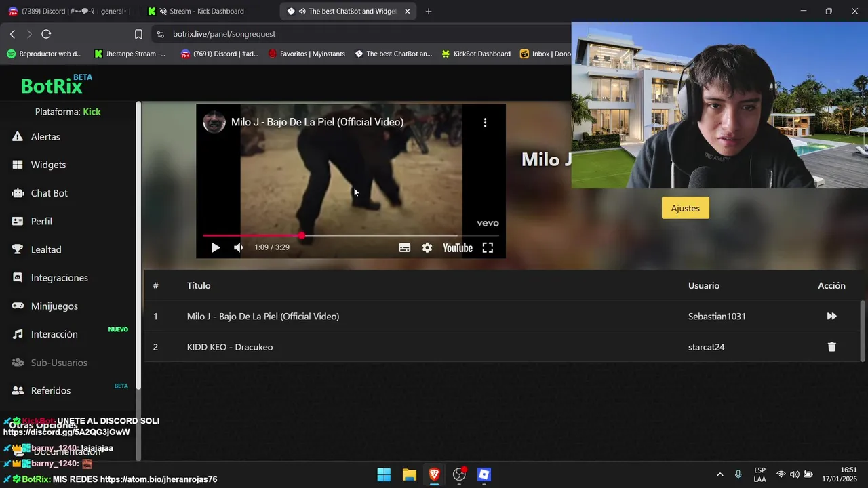Click the microphone tray icon
868x488 pixels.
click(738, 474)
